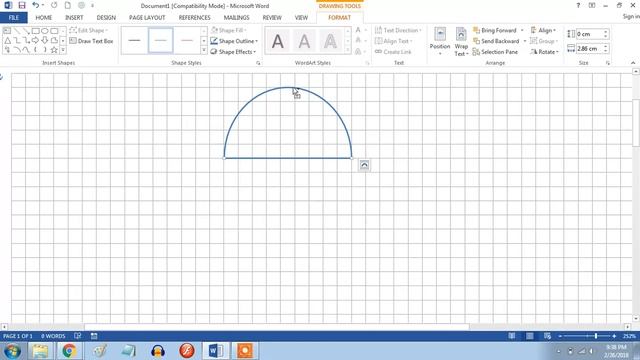640x360 pixels.
Task: Switch to Web Layout view in status bar
Action: (547, 336)
